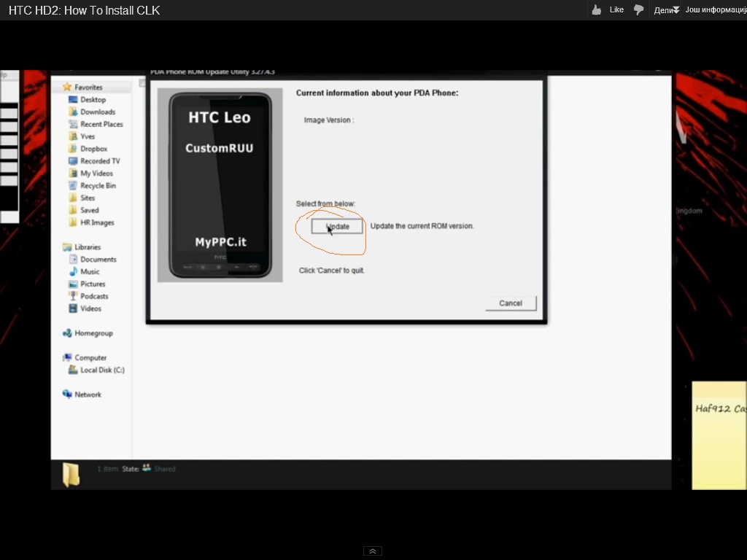747x560 pixels.
Task: Click the video title HTC HD2: How To Install CLK
Action: point(85,10)
